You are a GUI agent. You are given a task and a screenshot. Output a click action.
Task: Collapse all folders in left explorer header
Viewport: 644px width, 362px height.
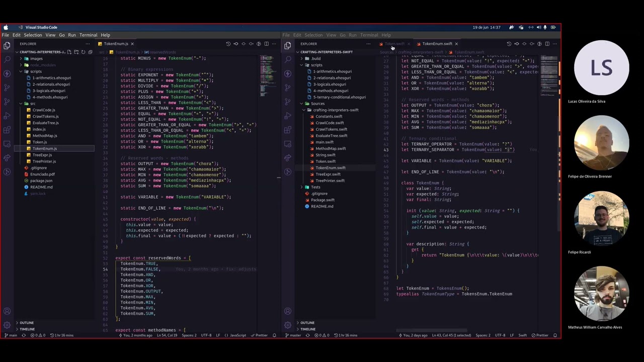(x=90, y=52)
